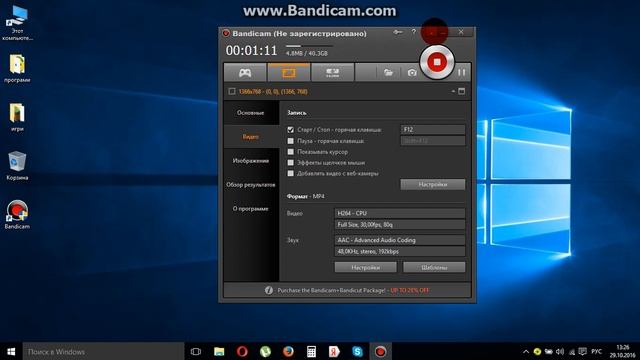Toggle Start/Stop hotkey checkbox
Screen dimensions: 640x360
291,130
